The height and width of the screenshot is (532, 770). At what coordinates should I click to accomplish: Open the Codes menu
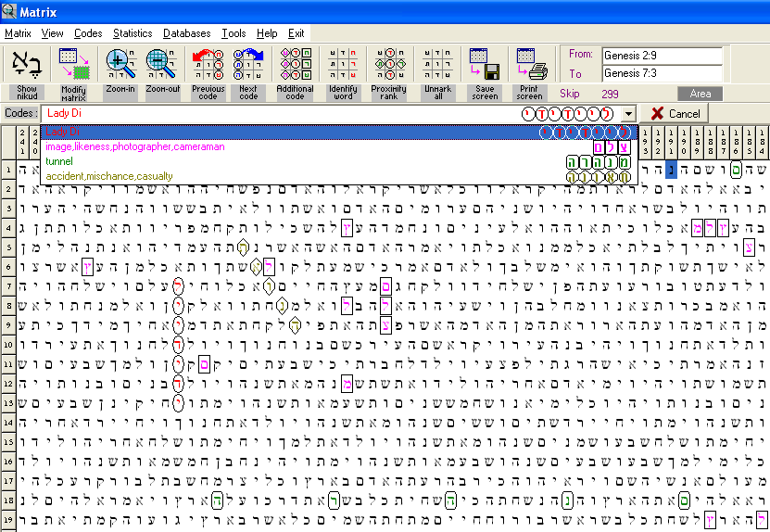click(x=88, y=33)
